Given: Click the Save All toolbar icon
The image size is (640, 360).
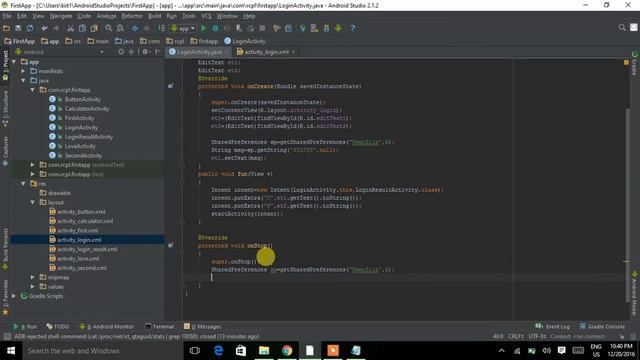Looking at the screenshot, I should click(18, 28).
